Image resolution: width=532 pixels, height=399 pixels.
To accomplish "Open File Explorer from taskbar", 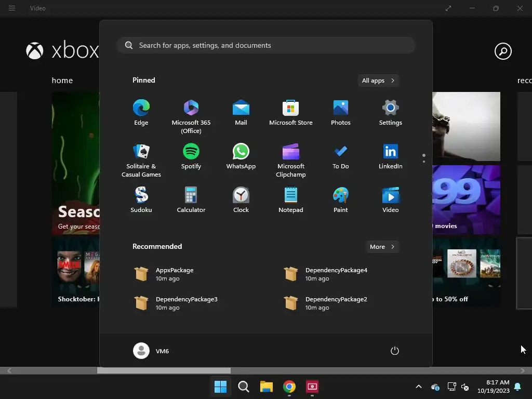I will coord(267,387).
